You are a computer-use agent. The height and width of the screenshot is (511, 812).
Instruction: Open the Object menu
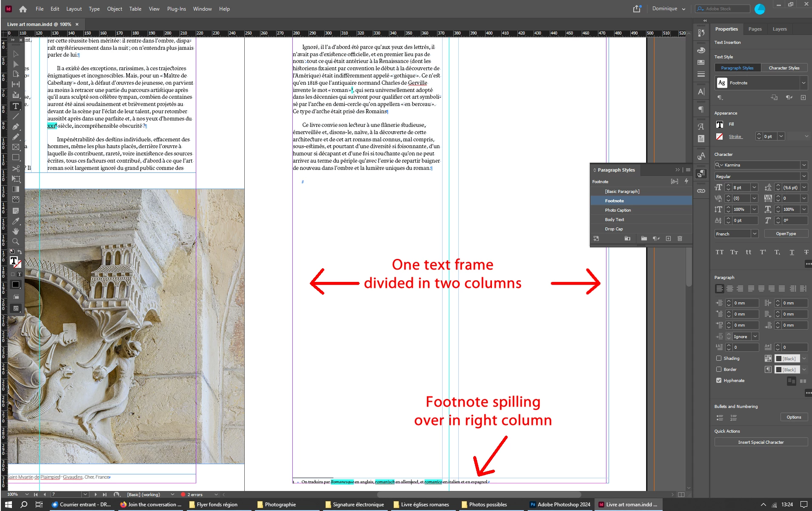pos(114,9)
